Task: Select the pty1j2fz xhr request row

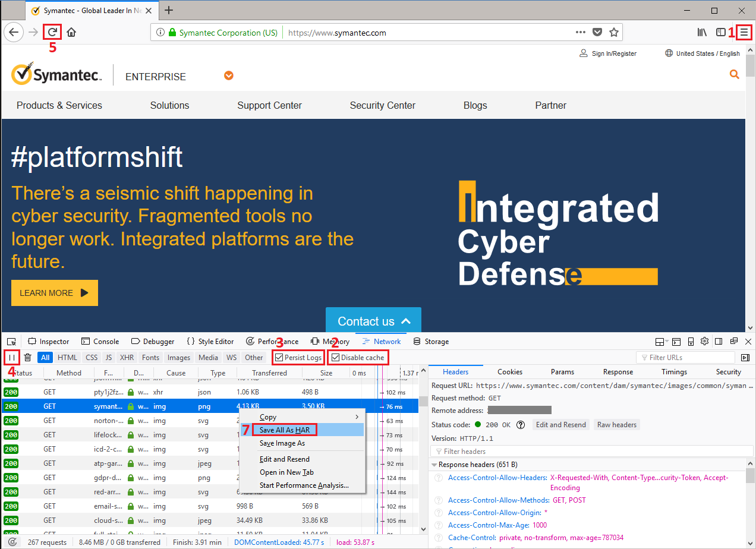Action: point(211,392)
